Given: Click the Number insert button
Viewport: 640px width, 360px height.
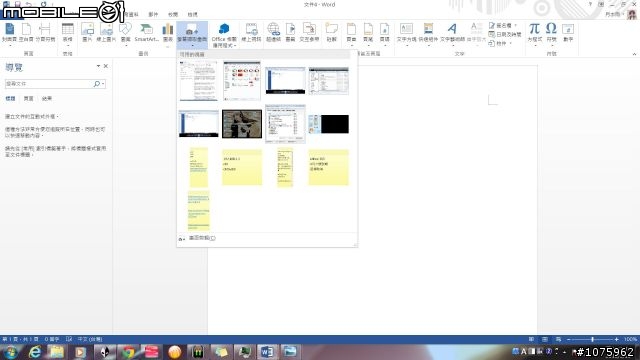Looking at the screenshot, I should click(568, 33).
